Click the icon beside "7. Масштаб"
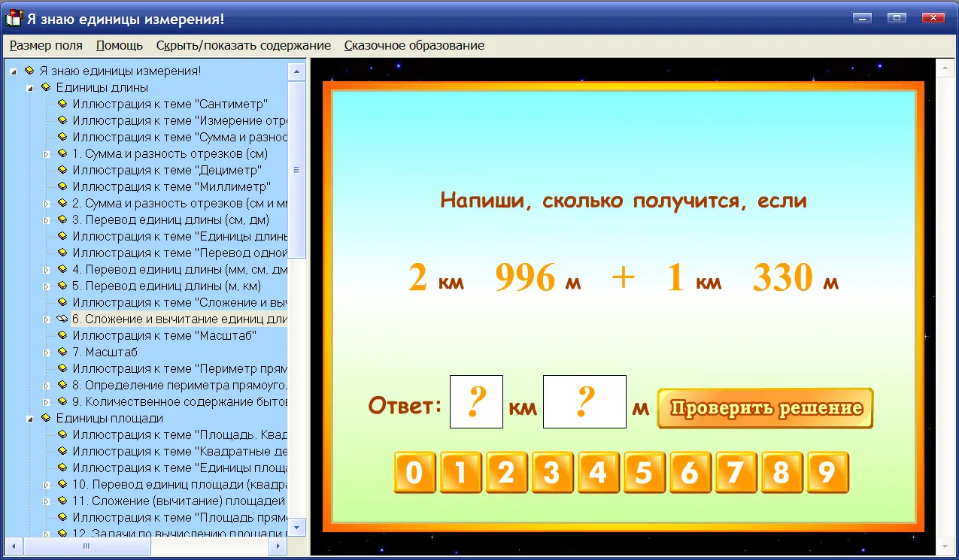 tap(62, 352)
